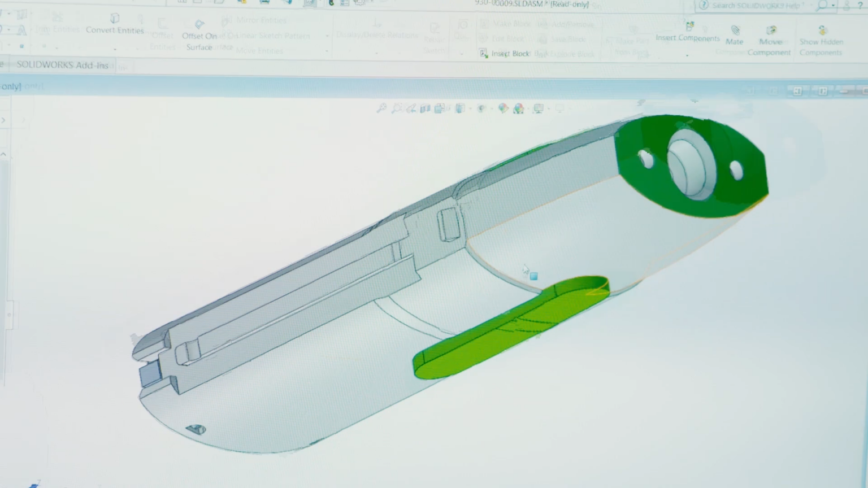Image resolution: width=868 pixels, height=488 pixels.
Task: Click the Apply Scene icon
Action: tap(518, 108)
